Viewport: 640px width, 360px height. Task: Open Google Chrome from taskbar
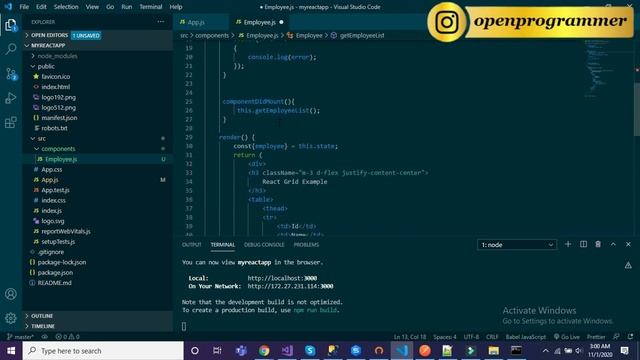(264, 351)
